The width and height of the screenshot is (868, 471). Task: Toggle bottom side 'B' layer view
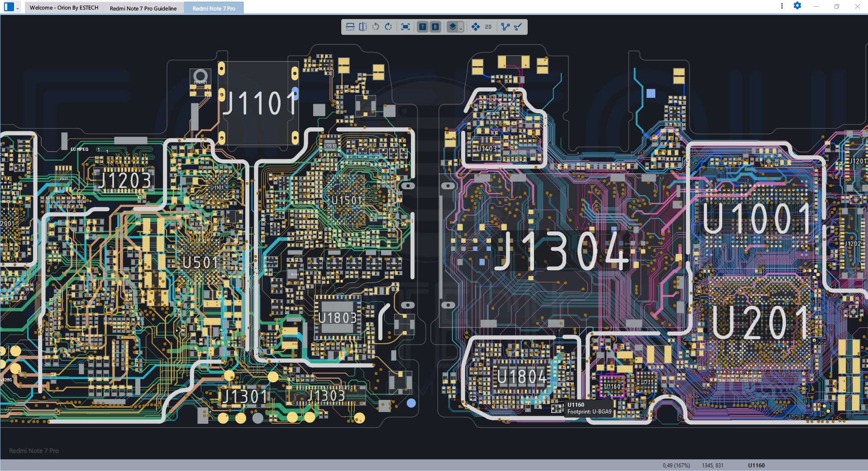click(x=435, y=27)
